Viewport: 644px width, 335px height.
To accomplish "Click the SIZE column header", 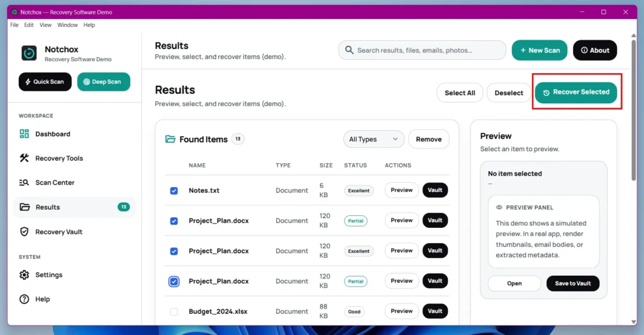I will 326,165.
